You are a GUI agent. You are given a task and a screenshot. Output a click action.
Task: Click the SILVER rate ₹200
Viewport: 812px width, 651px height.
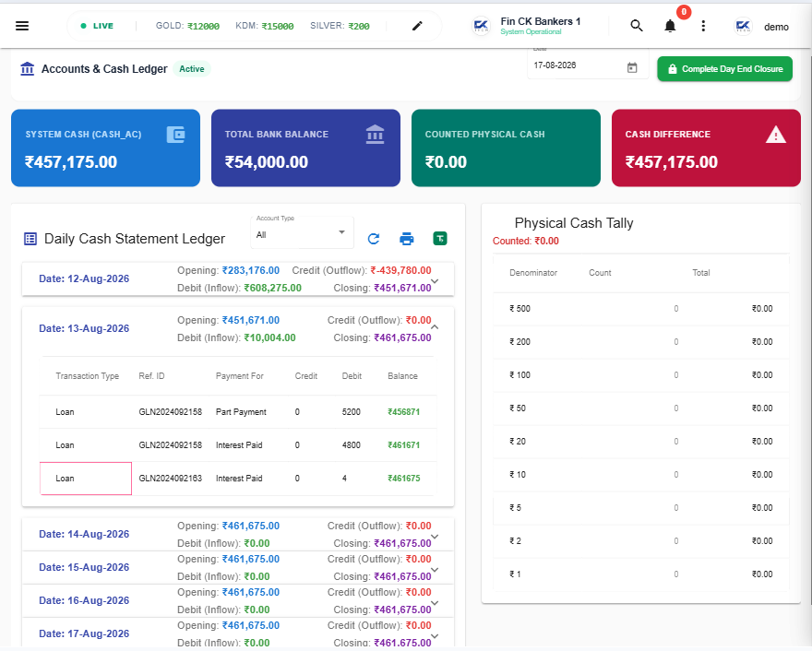pos(358,26)
